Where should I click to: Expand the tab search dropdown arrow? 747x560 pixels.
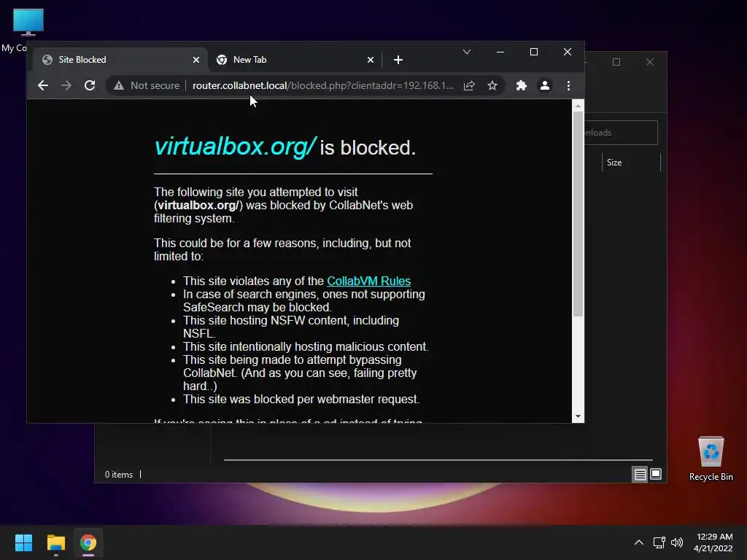467,52
